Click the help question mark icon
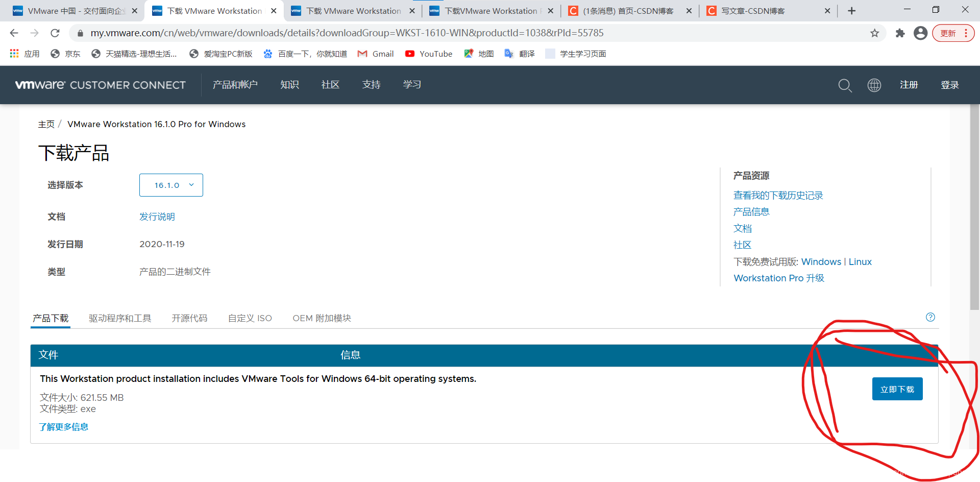This screenshot has width=980, height=482. (930, 317)
